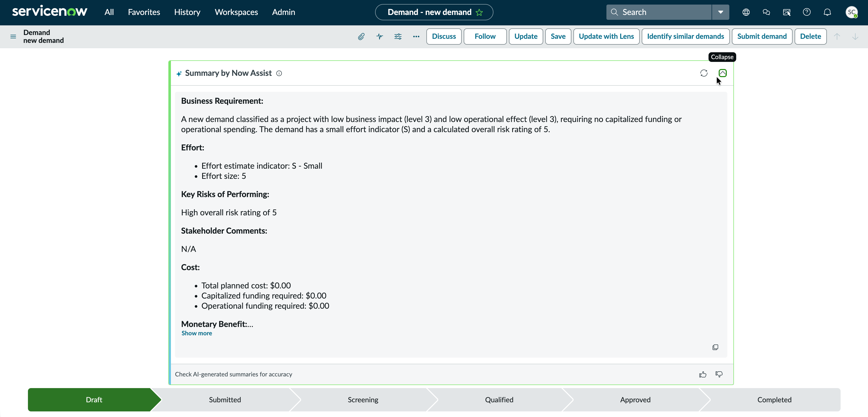Click the Submit demand button
The width and height of the screenshot is (868, 417).
click(762, 36)
